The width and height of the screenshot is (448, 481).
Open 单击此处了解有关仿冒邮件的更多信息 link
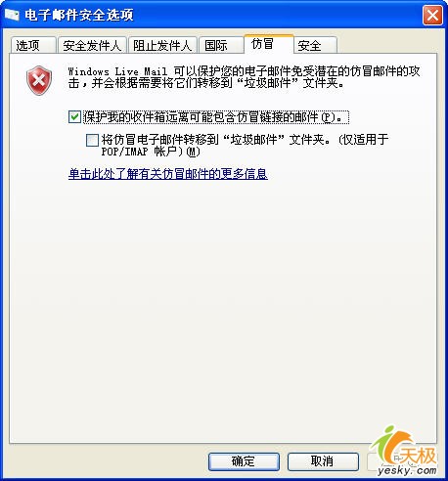(168, 174)
